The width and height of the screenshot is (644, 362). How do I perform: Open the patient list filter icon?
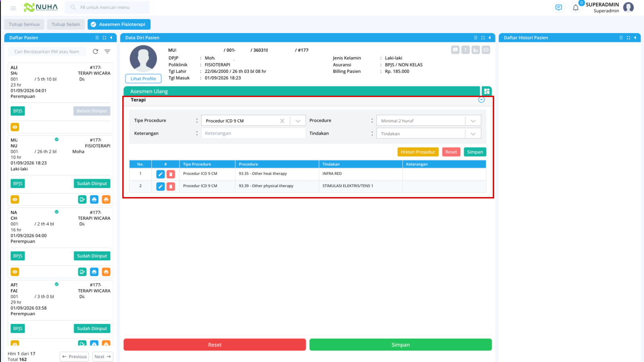tap(107, 51)
